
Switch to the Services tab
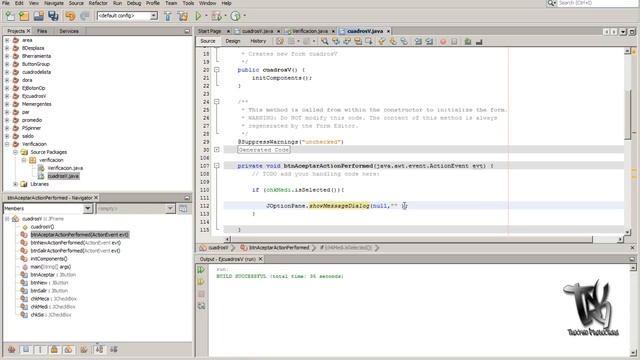point(69,31)
